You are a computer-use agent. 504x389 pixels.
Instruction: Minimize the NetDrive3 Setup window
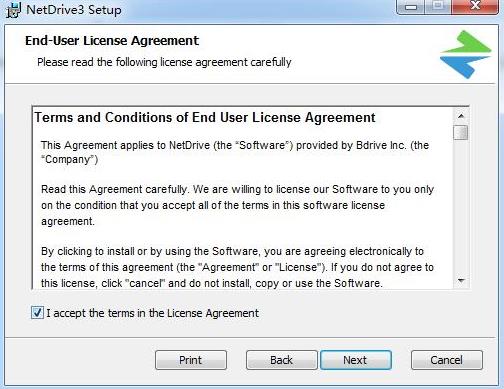tap(410, 7)
